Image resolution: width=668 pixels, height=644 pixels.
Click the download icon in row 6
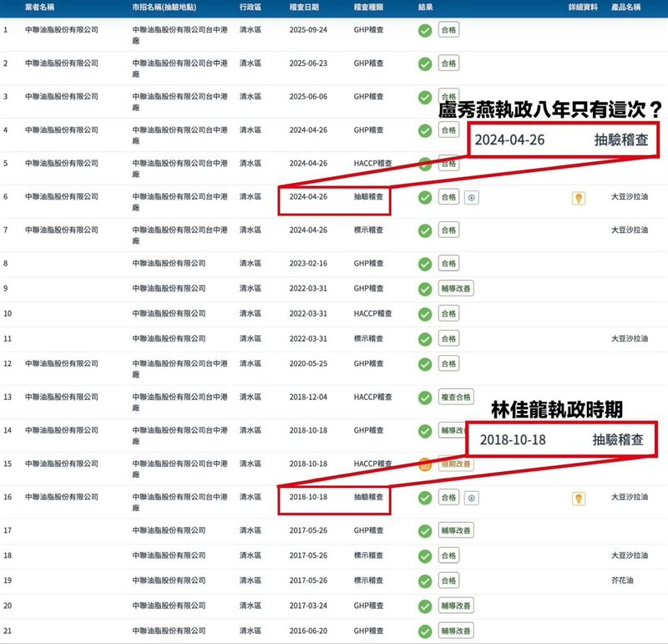[x=471, y=198]
